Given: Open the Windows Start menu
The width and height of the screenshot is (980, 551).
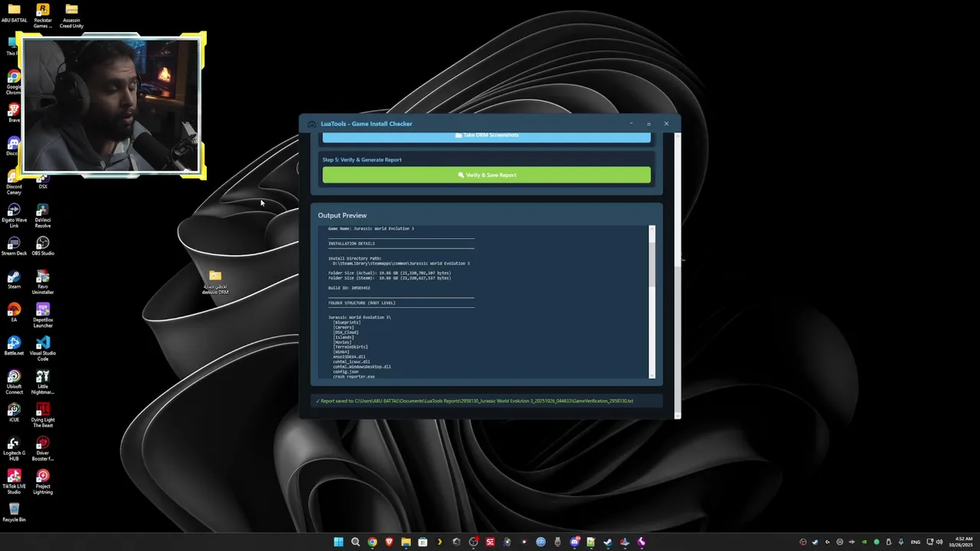Looking at the screenshot, I should point(338,542).
